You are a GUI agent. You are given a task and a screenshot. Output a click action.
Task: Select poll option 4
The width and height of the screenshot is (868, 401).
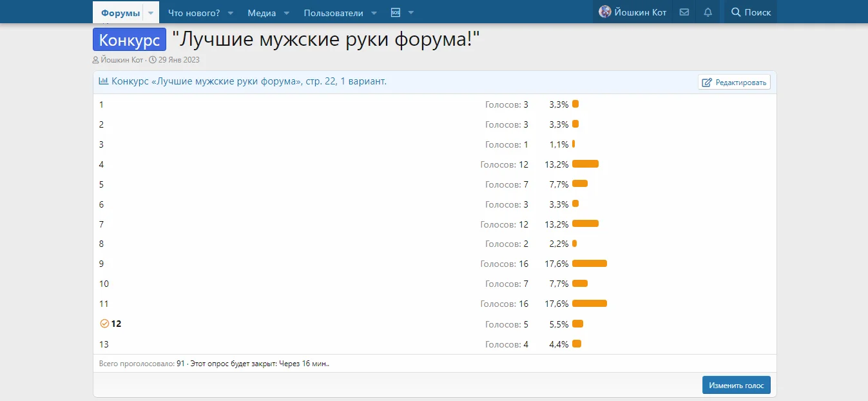[101, 164]
